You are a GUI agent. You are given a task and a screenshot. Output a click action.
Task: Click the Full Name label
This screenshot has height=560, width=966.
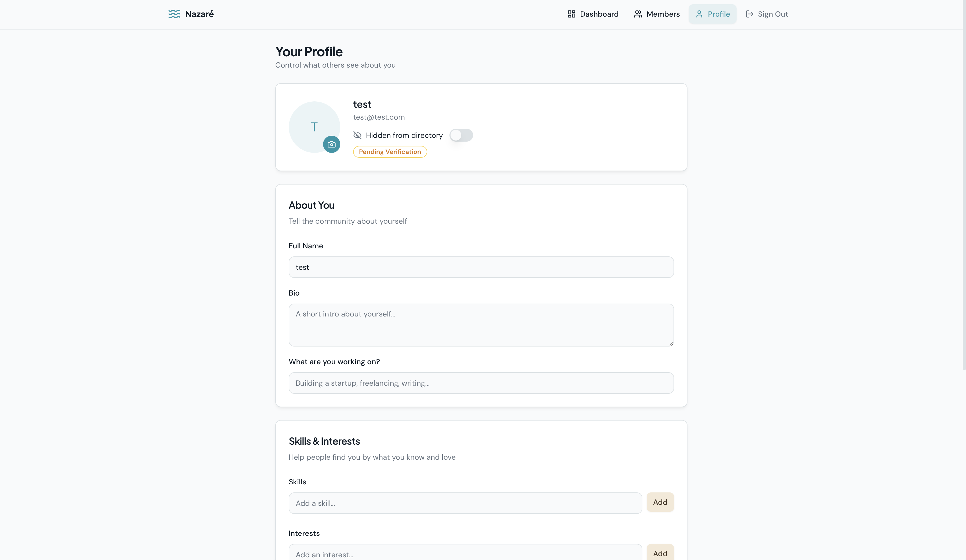point(306,246)
